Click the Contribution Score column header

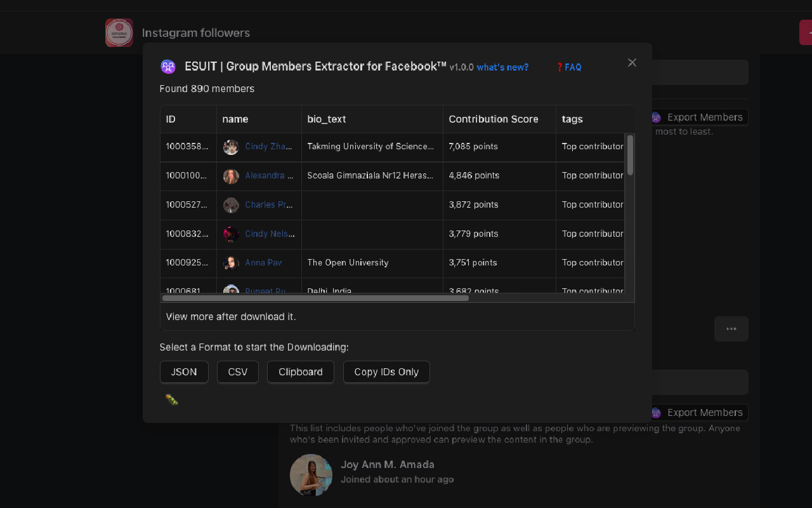tap(499, 119)
